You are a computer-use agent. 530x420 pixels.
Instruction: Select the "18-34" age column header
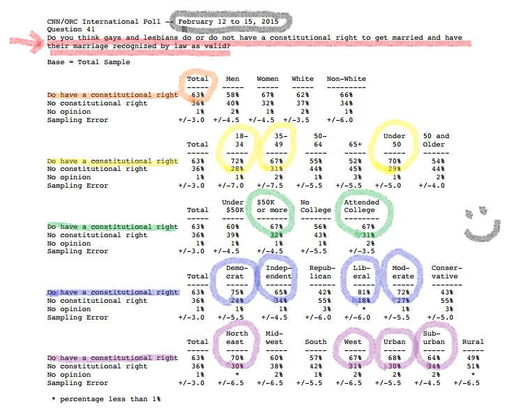coord(241,140)
